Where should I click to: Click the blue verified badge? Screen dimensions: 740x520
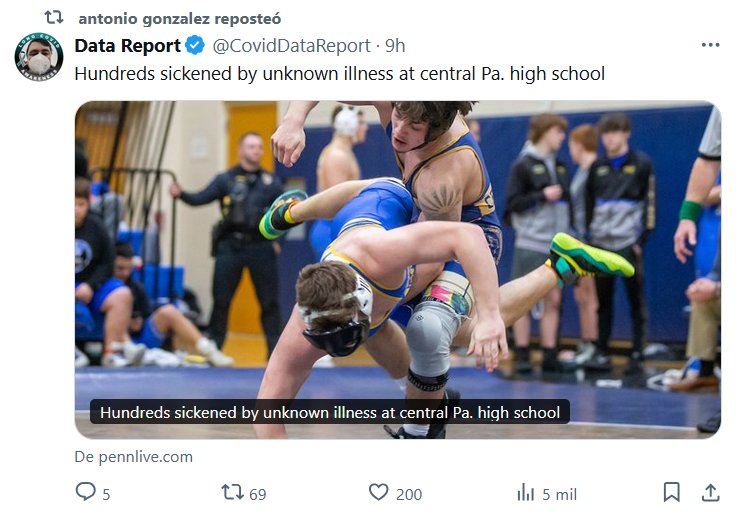195,45
